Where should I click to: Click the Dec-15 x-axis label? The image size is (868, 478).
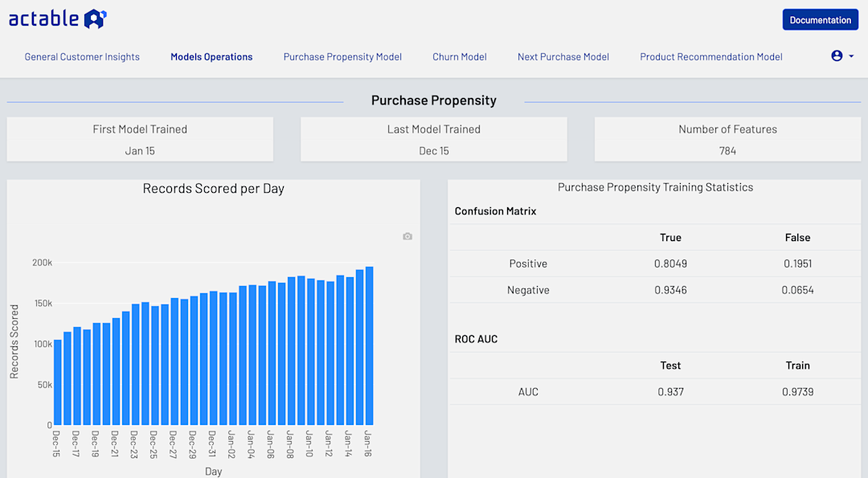point(56,443)
